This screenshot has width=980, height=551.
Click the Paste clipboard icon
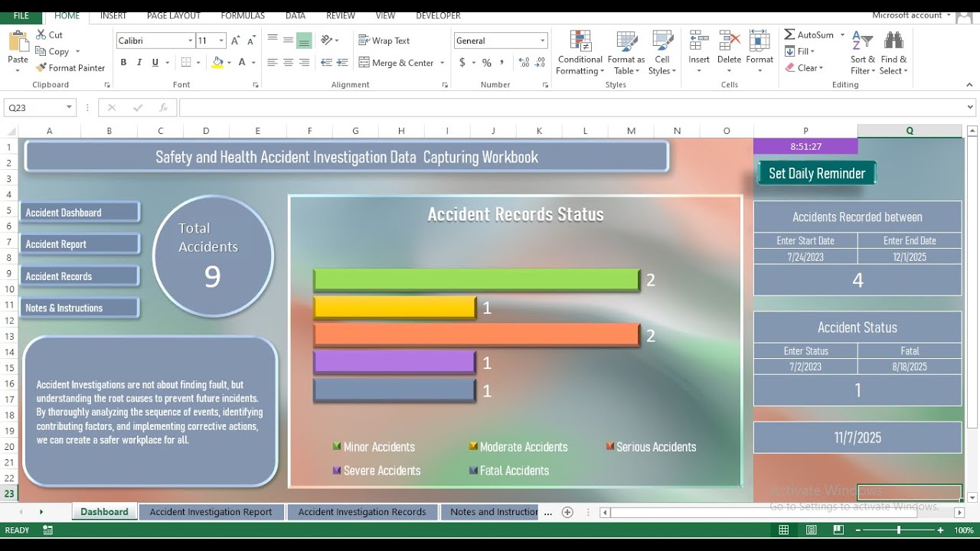tap(18, 41)
